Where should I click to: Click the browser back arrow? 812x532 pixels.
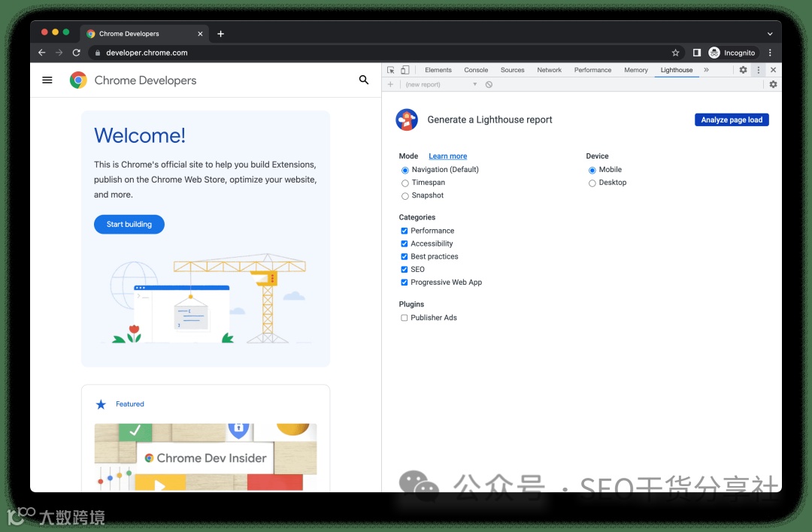[x=42, y=53]
